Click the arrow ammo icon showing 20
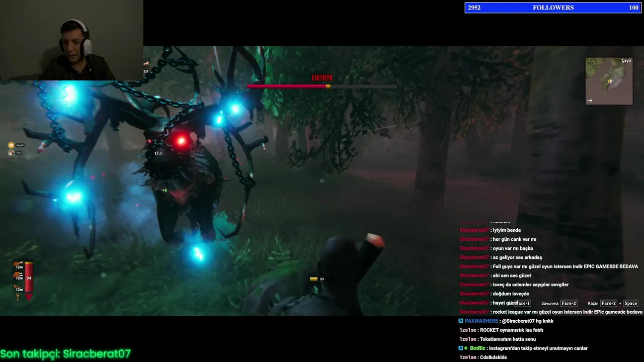This screenshot has width=644, height=362. coord(146,64)
